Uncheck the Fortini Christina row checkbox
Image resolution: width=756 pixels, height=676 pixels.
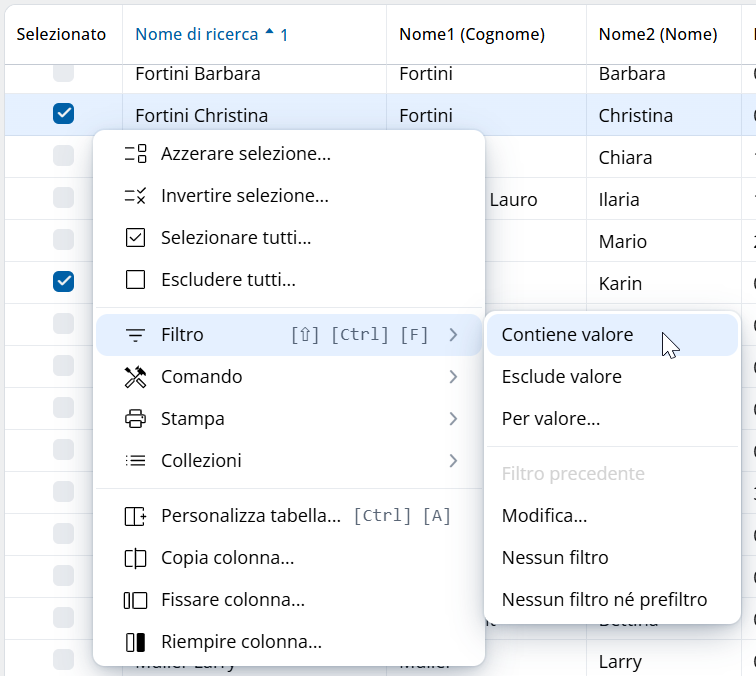coord(64,114)
